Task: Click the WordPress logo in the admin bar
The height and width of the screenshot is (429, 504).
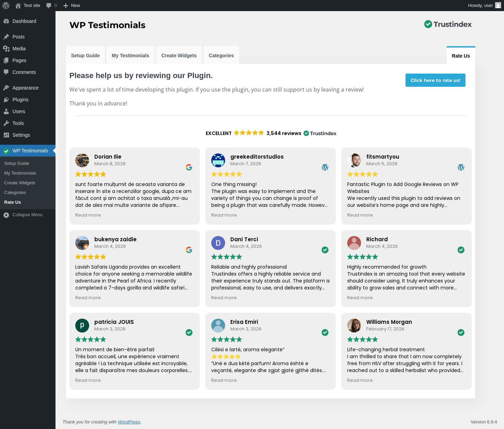Action: (6, 6)
